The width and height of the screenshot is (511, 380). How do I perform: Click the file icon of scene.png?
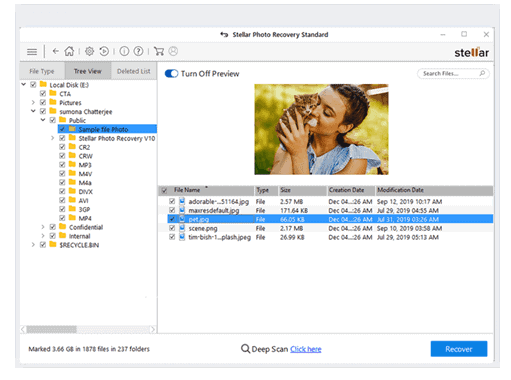tap(182, 228)
